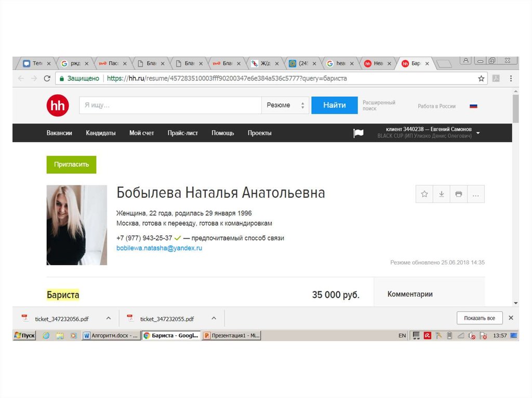Reload the page with refresh icon
The width and height of the screenshot is (532, 398).
[47, 78]
